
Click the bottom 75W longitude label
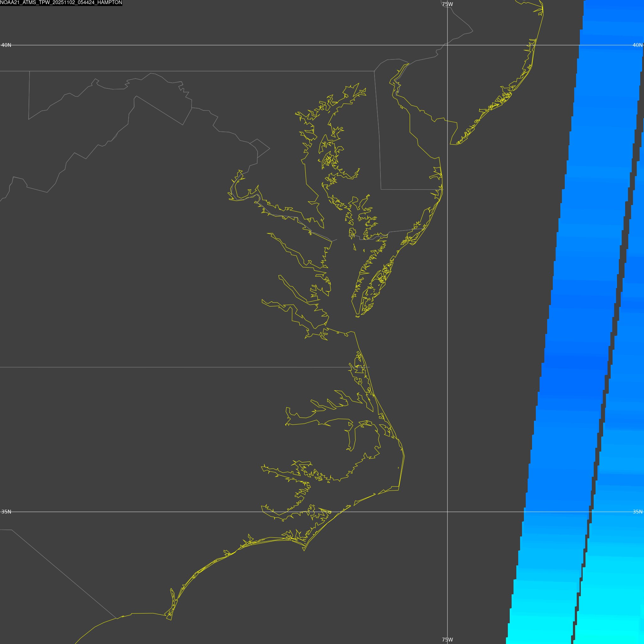coord(447,640)
